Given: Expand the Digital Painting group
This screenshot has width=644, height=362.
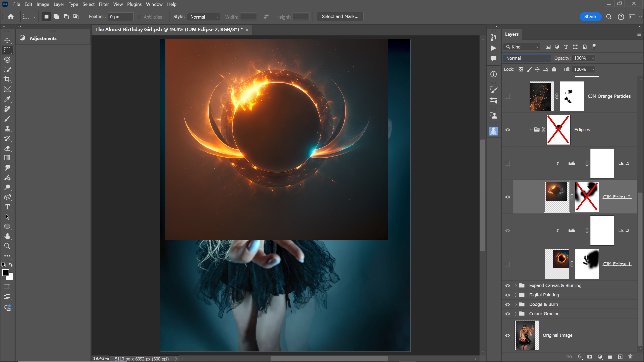Looking at the screenshot, I should tap(516, 295).
